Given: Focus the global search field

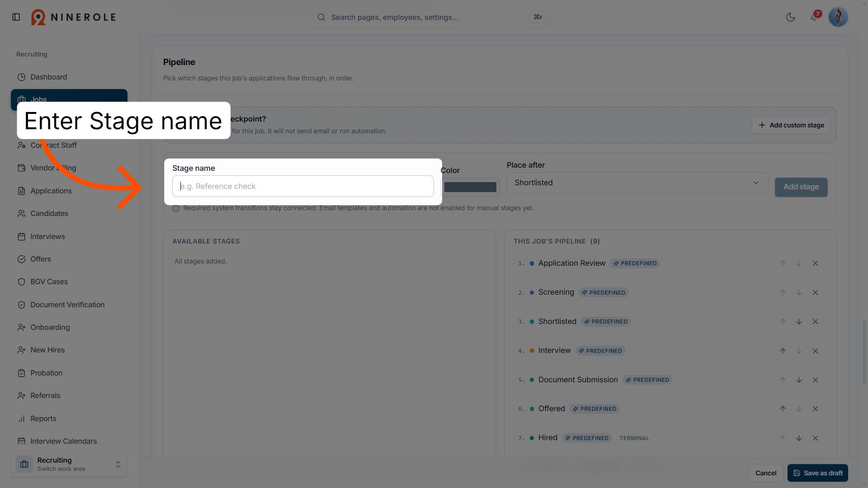Looking at the screenshot, I should (x=430, y=17).
